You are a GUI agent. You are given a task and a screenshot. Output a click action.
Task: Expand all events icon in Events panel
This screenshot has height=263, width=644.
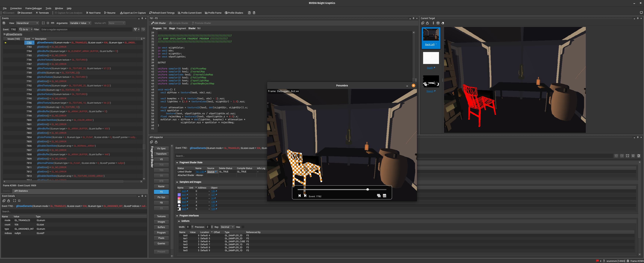pyautogui.click(x=43, y=23)
